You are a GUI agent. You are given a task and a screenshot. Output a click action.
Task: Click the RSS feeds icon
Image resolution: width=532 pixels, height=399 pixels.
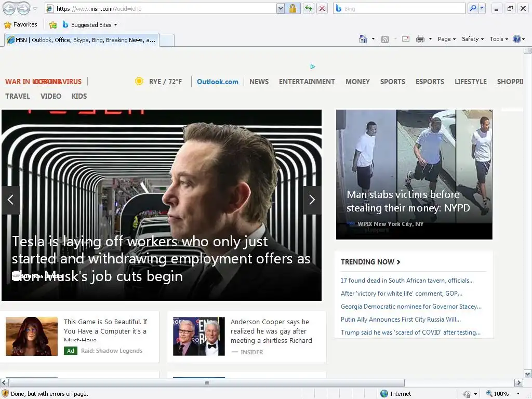coord(385,39)
